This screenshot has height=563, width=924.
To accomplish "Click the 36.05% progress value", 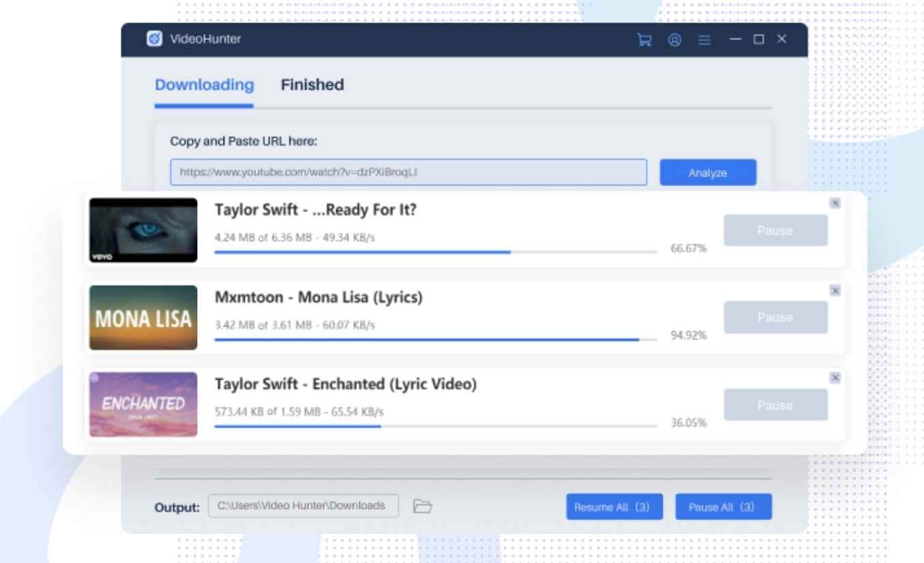I will pyautogui.click(x=689, y=423).
